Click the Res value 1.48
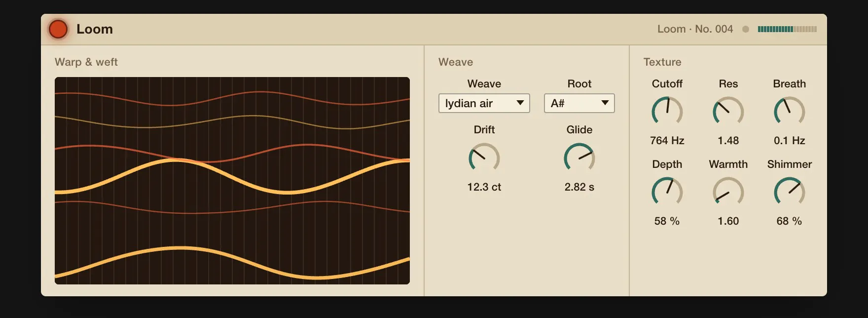This screenshot has height=318, width=868. (728, 141)
